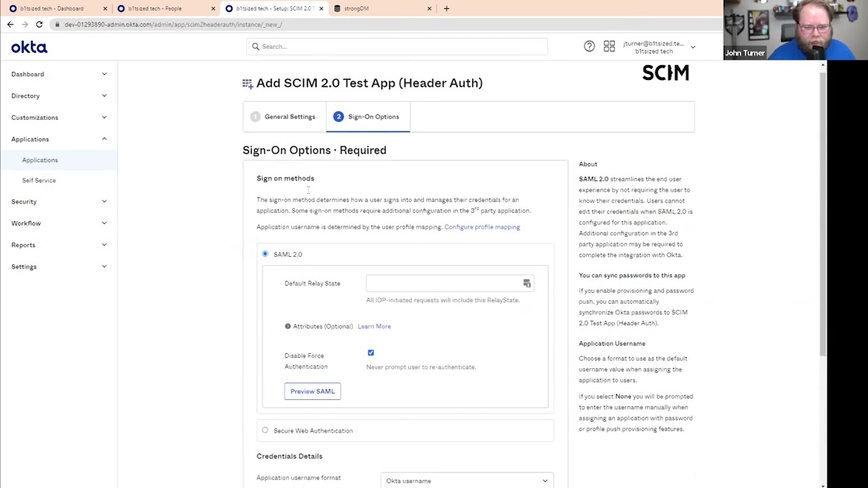Screen dimensions: 868x488
Task: Open Applications sub-item in sidebar
Action: coord(40,160)
